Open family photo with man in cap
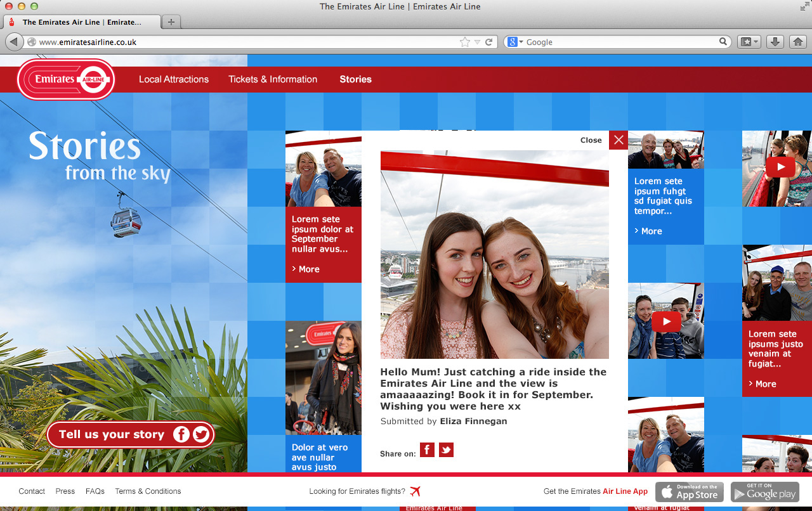 pyautogui.click(x=777, y=283)
